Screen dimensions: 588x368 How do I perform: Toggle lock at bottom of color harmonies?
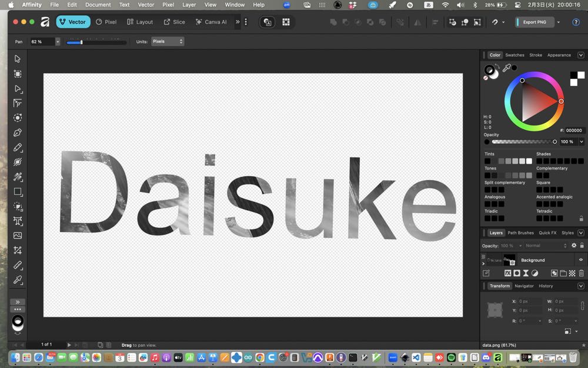(582, 218)
